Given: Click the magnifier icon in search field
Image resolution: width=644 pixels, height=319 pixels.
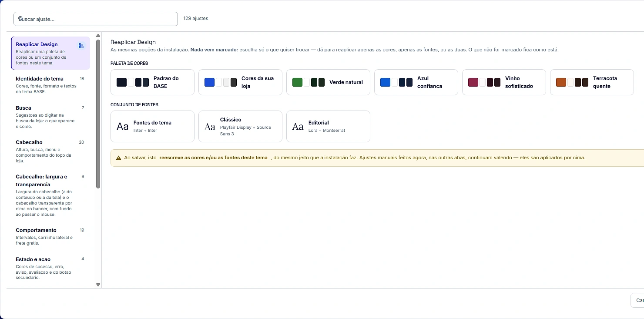Looking at the screenshot, I should (20, 19).
